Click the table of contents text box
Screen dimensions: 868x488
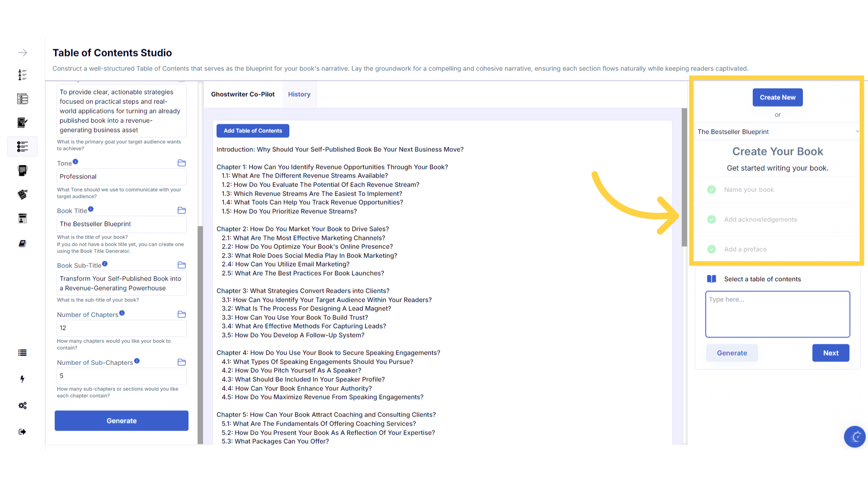tap(778, 314)
